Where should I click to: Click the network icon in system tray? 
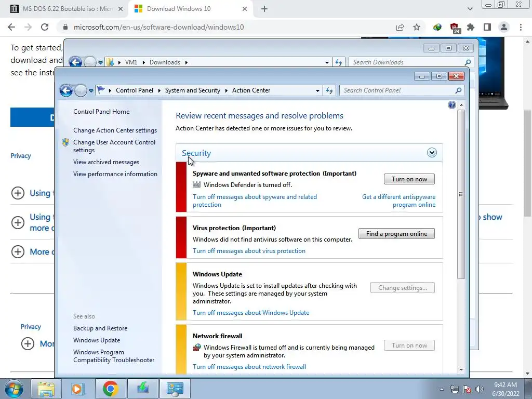pyautogui.click(x=454, y=389)
